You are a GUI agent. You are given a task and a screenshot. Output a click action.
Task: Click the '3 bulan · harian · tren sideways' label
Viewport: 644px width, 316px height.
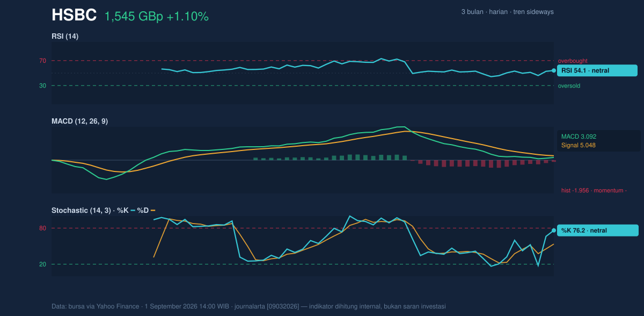507,12
